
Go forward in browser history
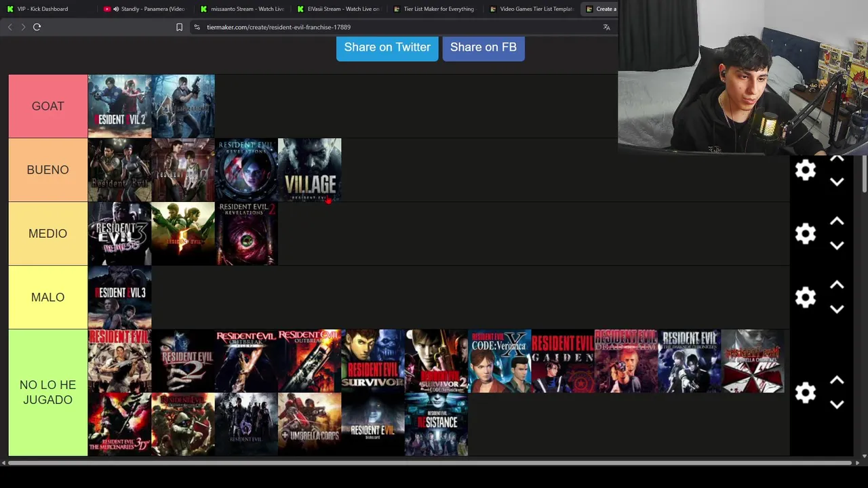(23, 27)
